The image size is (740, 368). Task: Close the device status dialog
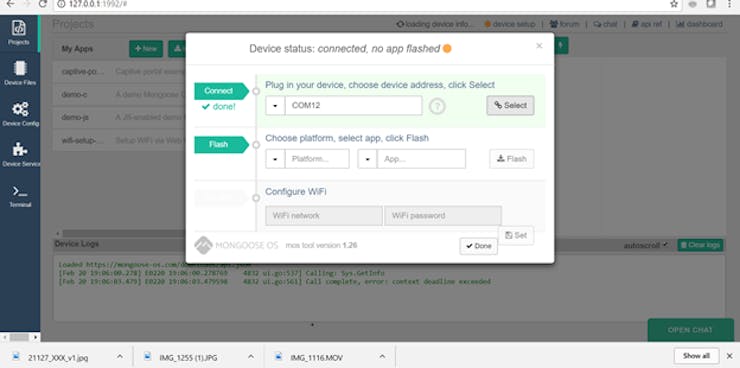click(539, 46)
